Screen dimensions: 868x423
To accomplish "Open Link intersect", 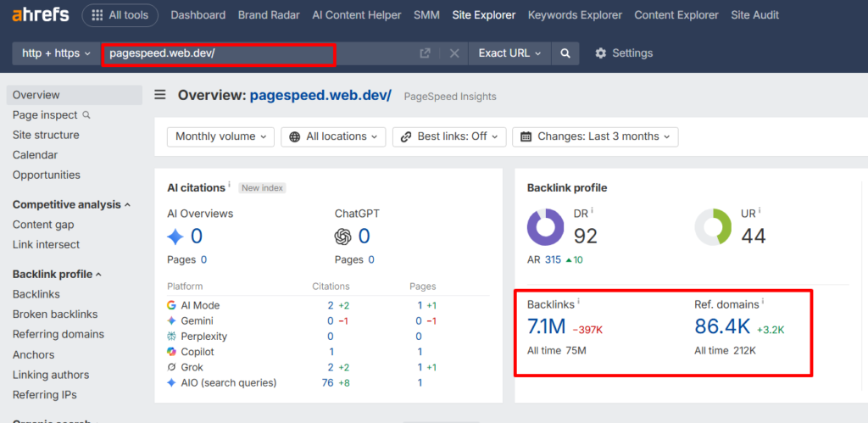I will 46,244.
